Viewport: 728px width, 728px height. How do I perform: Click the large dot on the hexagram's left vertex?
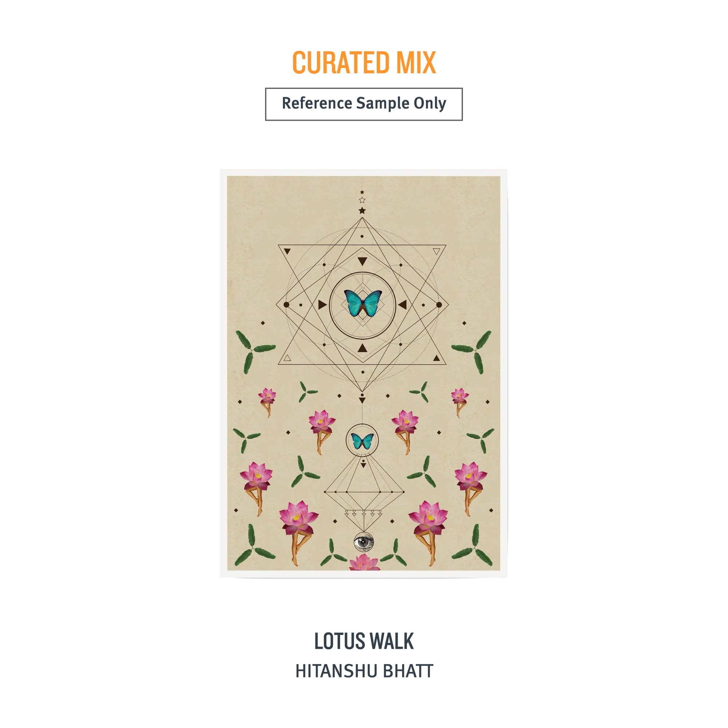coord(286,304)
